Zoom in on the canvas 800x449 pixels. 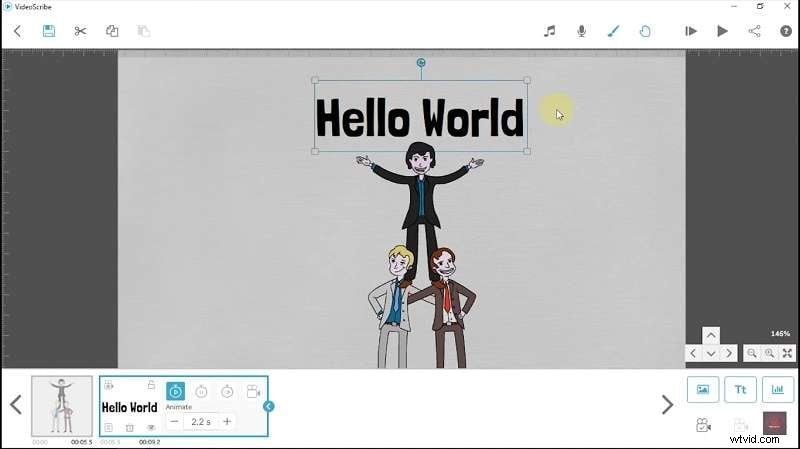point(769,353)
